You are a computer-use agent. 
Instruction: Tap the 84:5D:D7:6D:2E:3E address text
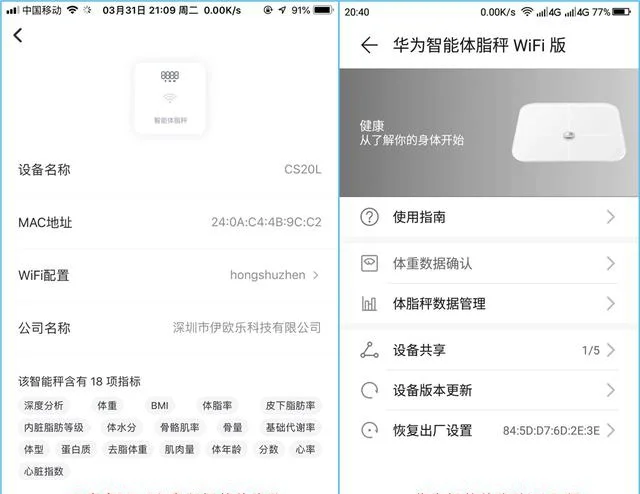point(551,430)
